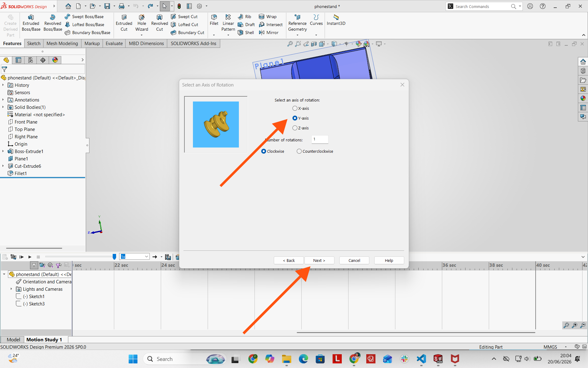Open the Search Commands dropdown arrow
The image size is (588, 368).
pyautogui.click(x=520, y=6)
